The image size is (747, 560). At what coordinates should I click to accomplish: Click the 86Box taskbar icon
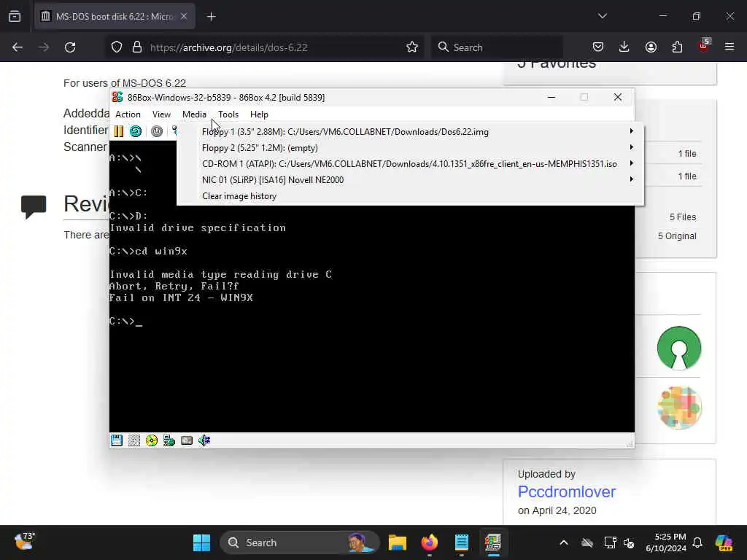click(x=493, y=542)
